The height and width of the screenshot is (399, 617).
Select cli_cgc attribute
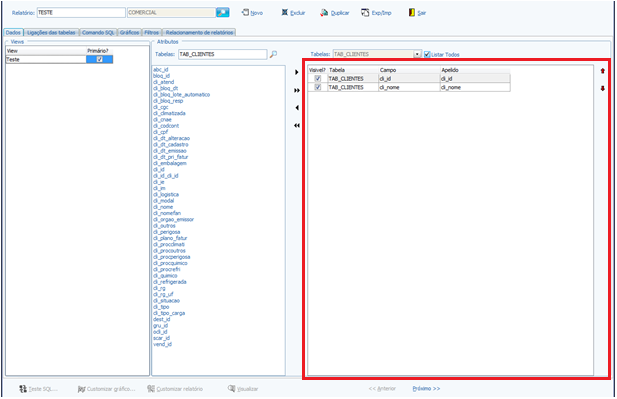[161, 107]
